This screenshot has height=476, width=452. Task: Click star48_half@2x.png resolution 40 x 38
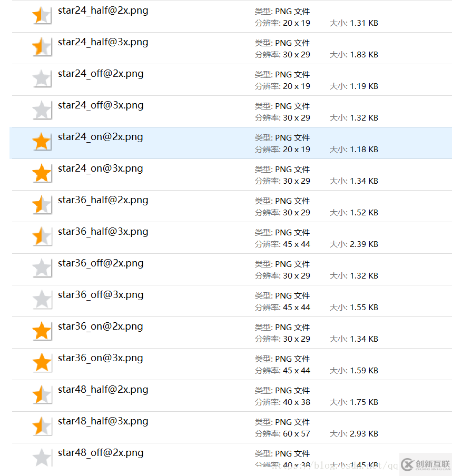[x=297, y=402]
